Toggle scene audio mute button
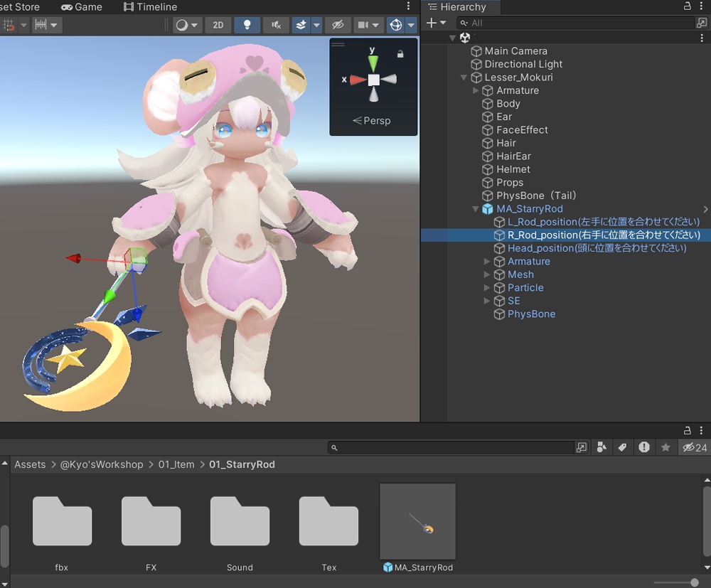The width and height of the screenshot is (711, 588). [276, 25]
